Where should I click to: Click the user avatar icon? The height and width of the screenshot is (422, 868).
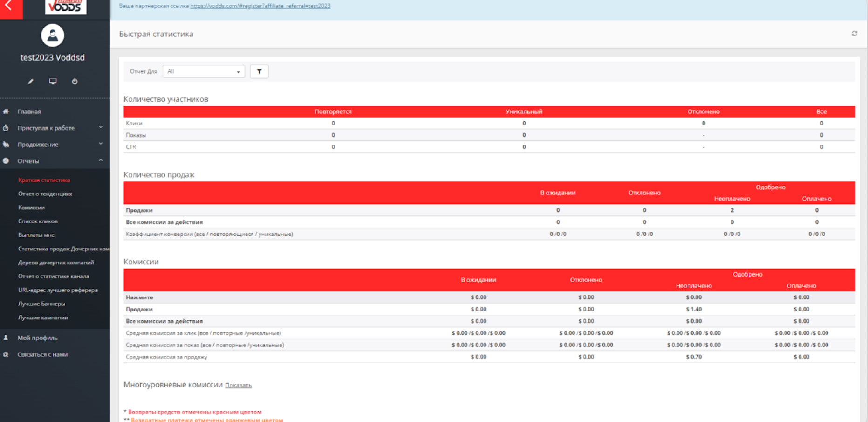tap(52, 35)
